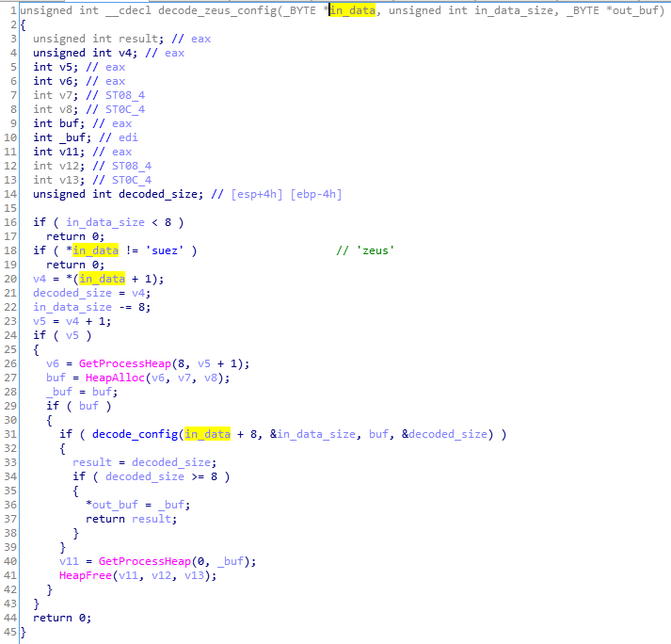Viewport: 671px width, 644px height.
Task: Click the 'return 0;' statement on line 19
Action: [x=75, y=266]
